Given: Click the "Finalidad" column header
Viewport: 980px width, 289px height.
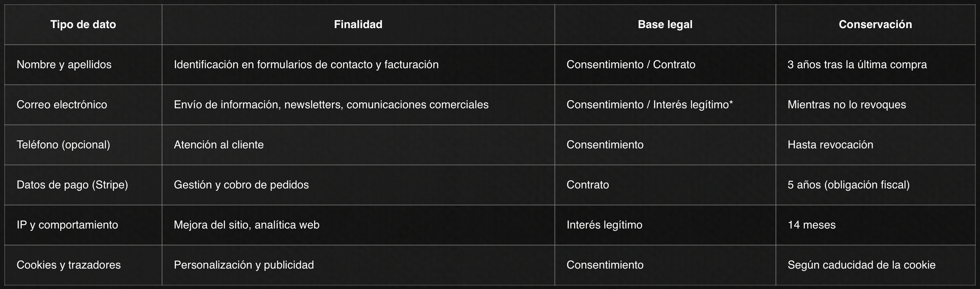Looking at the screenshot, I should pyautogui.click(x=358, y=25).
